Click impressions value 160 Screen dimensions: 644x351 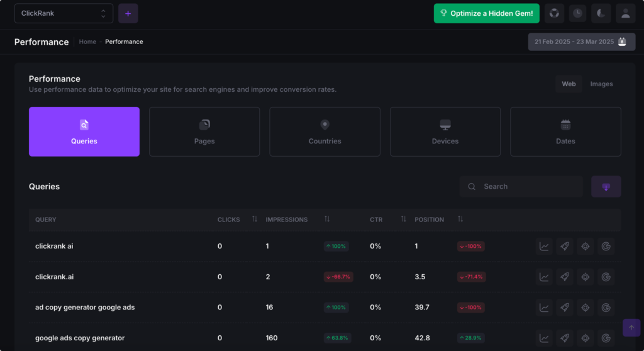coord(272,338)
